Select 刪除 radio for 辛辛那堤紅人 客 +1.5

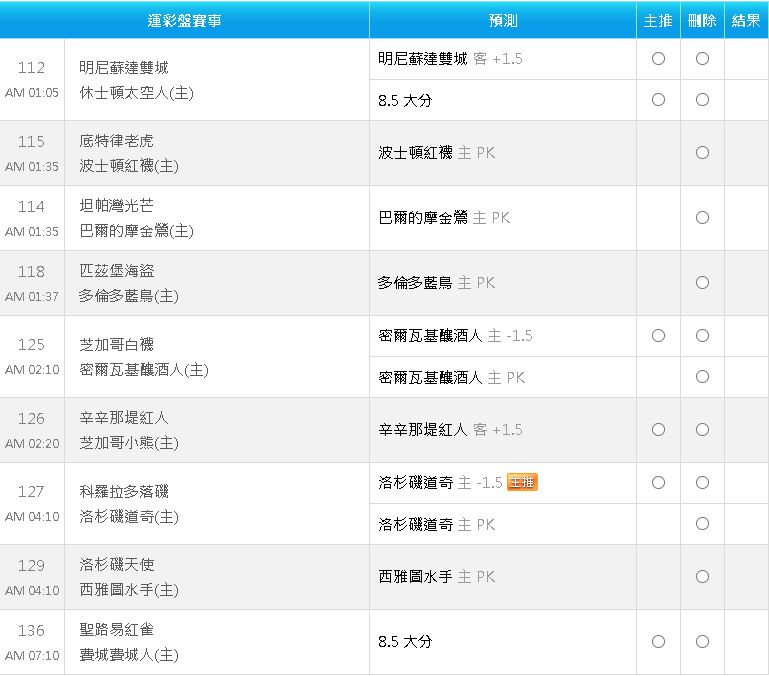(702, 430)
